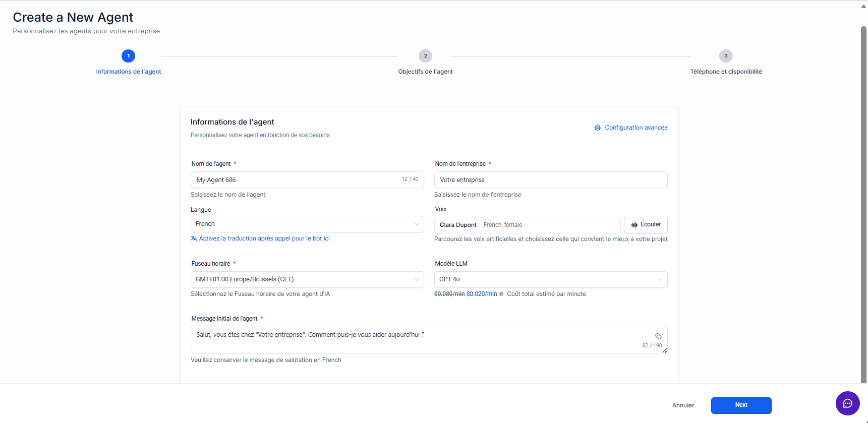Select the Téléphone et disponibilité step label
The image size is (868, 423).
coord(726,72)
